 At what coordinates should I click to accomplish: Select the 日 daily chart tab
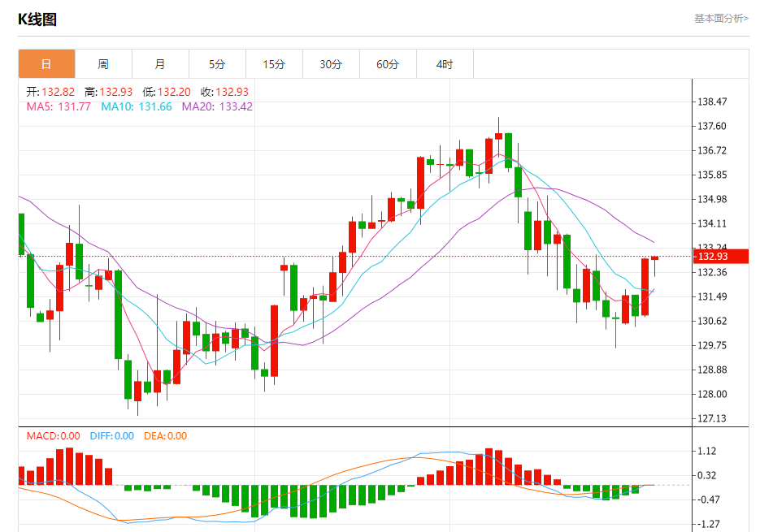click(x=46, y=64)
